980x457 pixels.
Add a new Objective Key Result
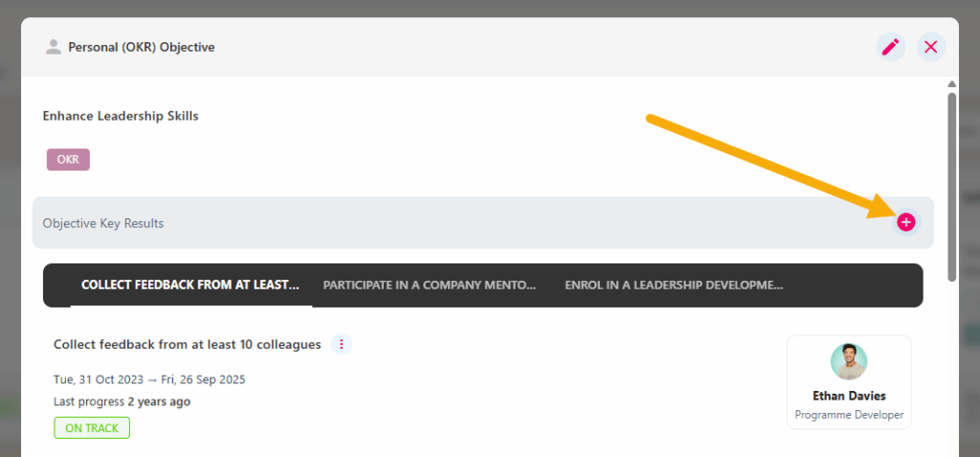[x=906, y=221]
